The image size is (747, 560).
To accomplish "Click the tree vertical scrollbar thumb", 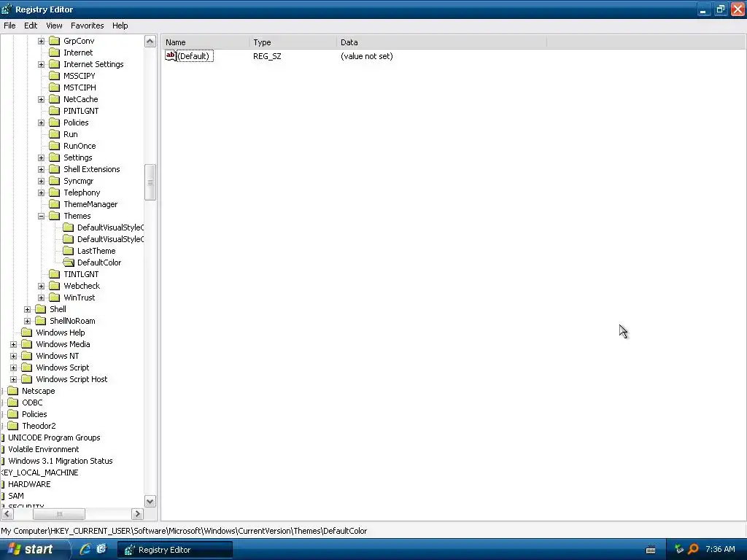I will coord(150,182).
